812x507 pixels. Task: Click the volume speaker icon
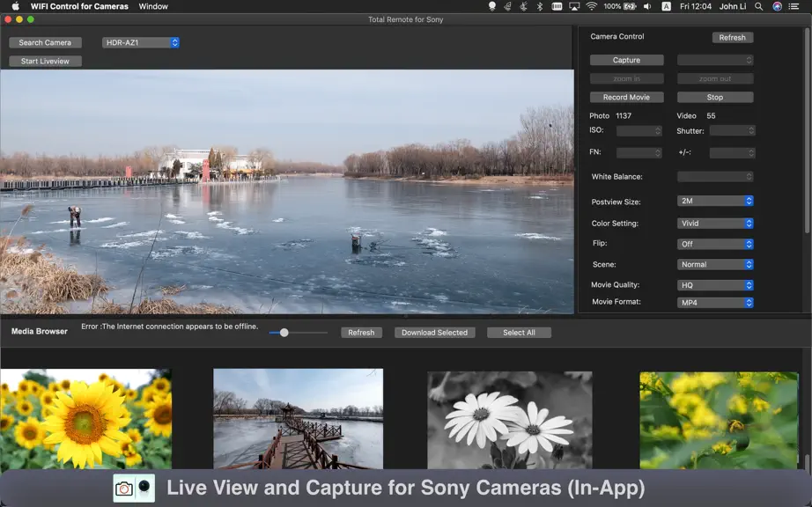point(647,6)
